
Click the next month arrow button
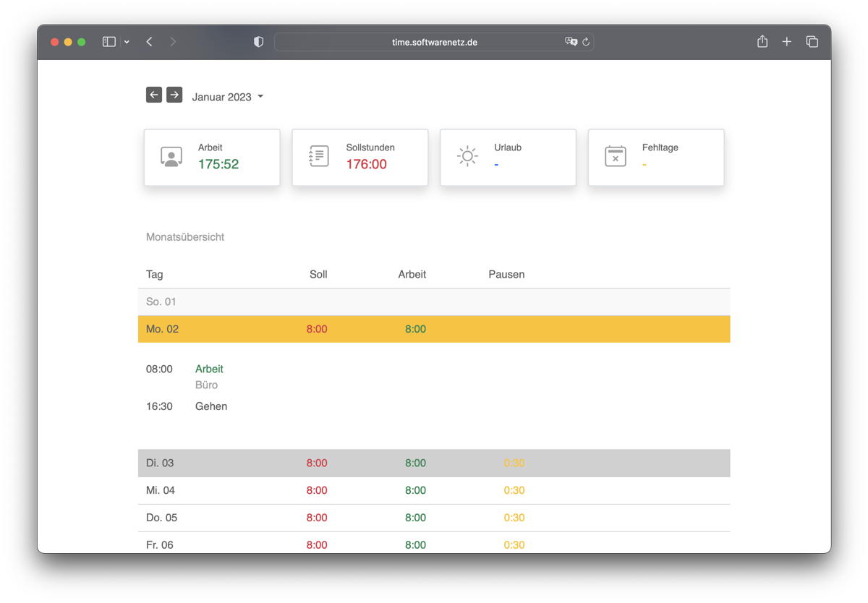174,95
